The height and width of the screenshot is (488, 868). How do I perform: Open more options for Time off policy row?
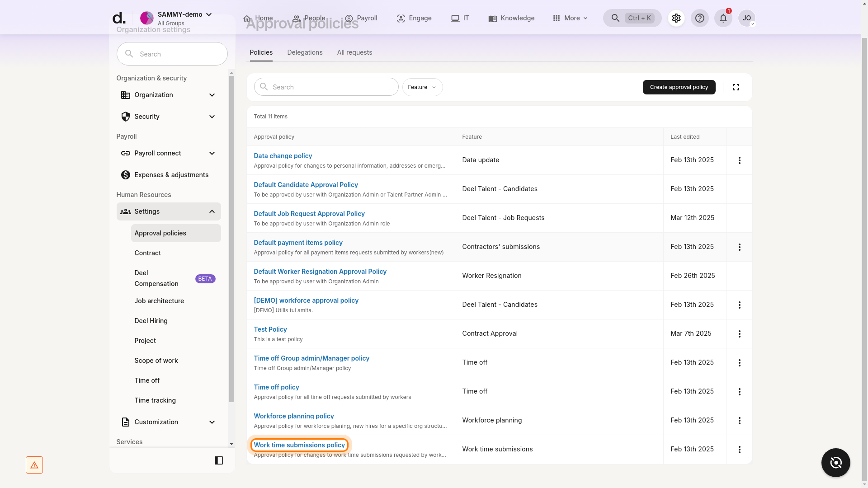(739, 392)
